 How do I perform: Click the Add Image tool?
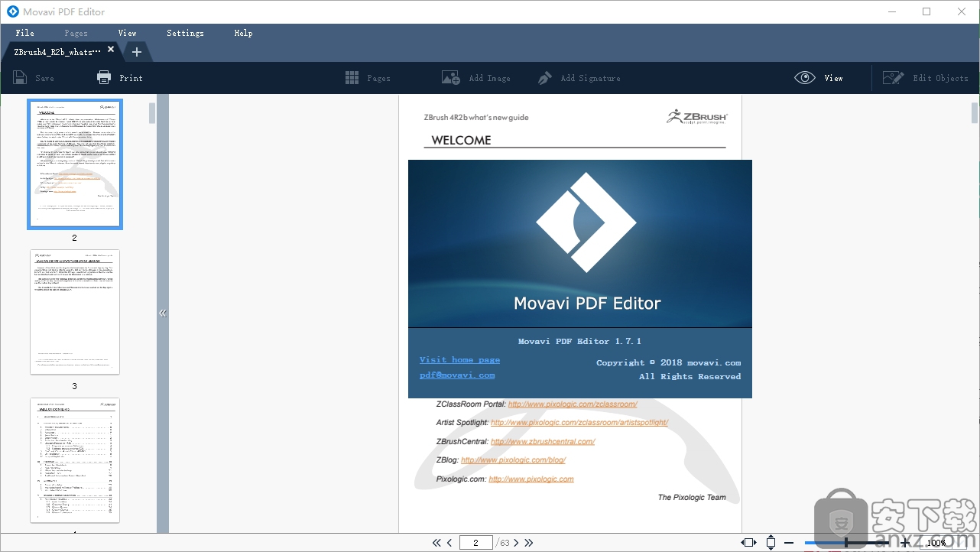[x=475, y=78]
